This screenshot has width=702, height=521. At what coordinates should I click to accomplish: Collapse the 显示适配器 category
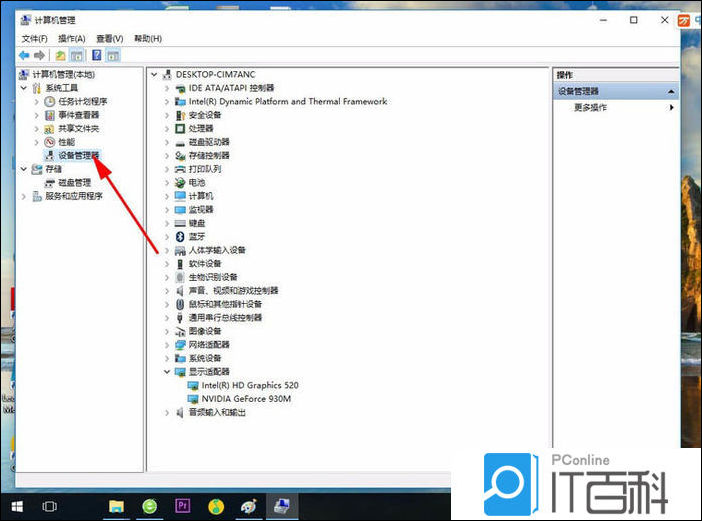coord(167,372)
